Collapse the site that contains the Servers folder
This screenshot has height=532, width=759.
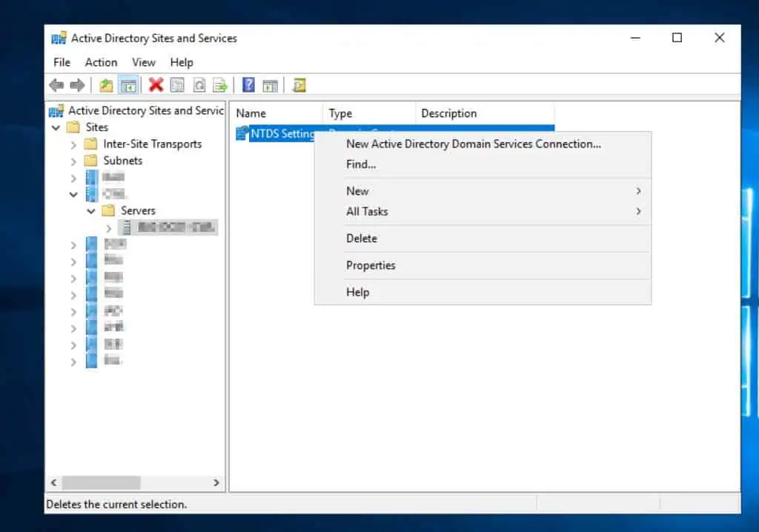tap(73, 195)
